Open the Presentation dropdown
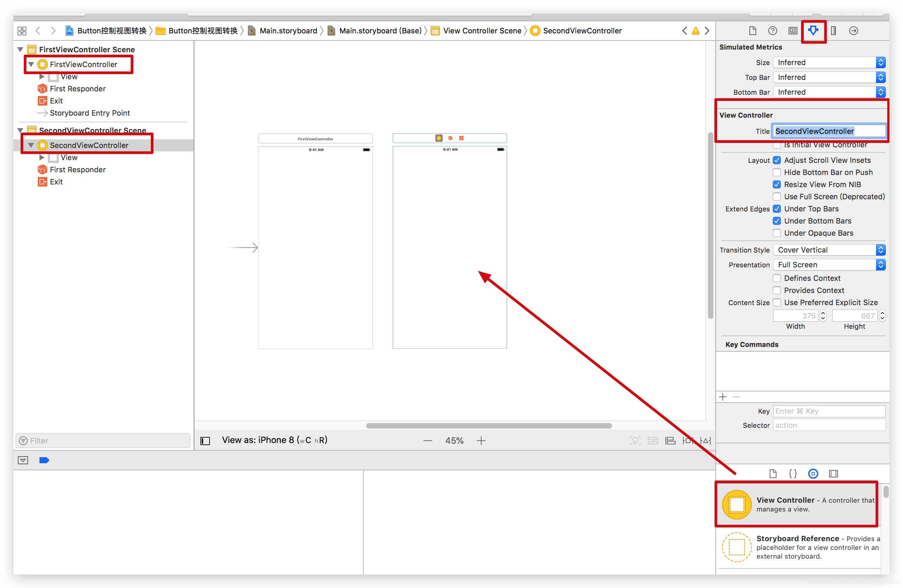 (x=829, y=265)
